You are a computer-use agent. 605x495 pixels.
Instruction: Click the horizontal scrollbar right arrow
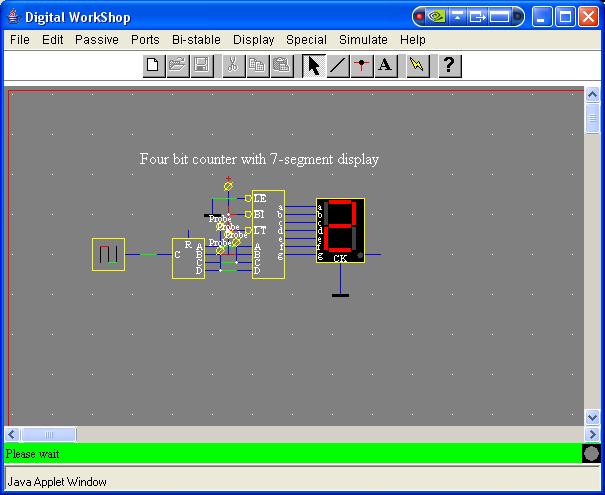click(593, 435)
